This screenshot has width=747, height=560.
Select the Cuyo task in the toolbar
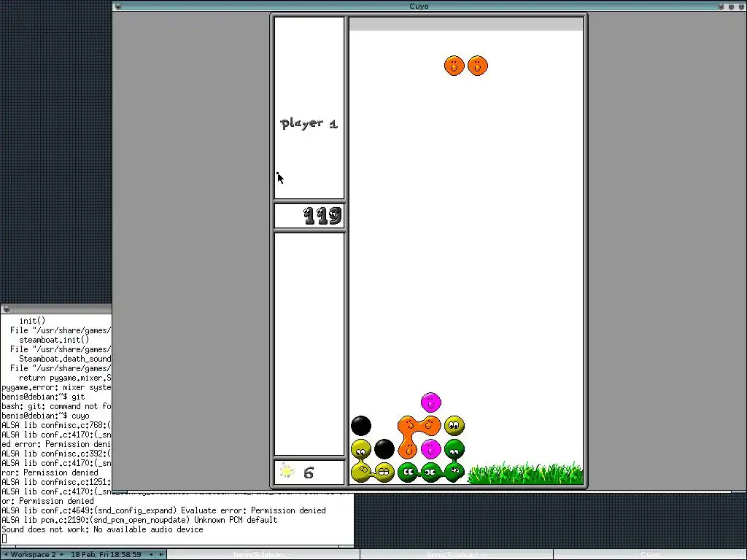click(x=649, y=554)
